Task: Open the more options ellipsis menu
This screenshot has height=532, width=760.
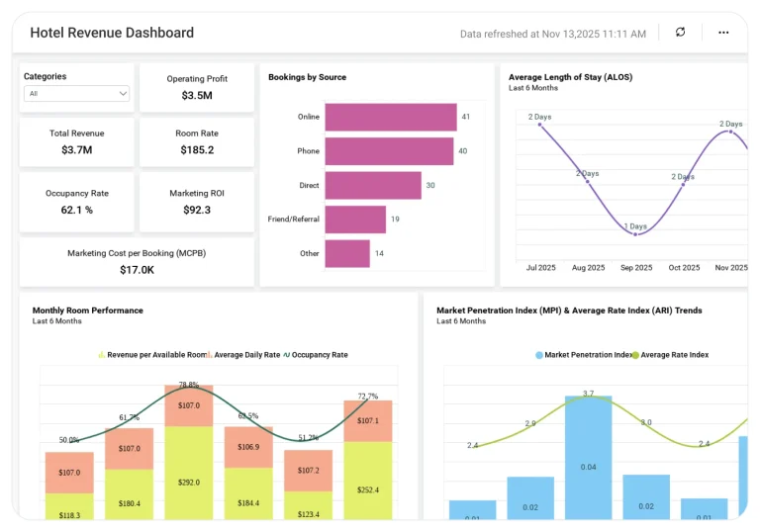Action: pos(723,33)
